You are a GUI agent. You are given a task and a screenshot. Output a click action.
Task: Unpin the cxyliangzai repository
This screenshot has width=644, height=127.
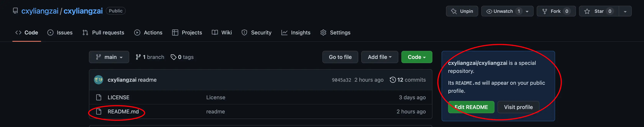point(462,11)
